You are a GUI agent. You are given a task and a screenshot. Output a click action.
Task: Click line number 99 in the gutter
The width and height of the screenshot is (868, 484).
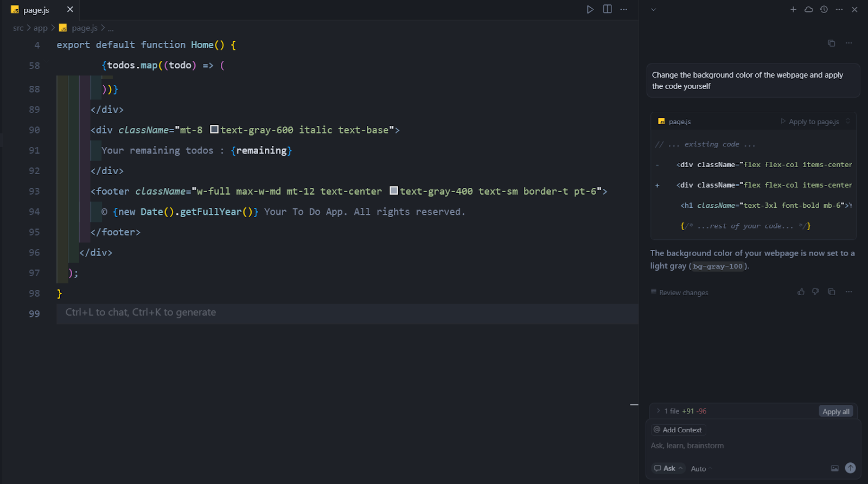pyautogui.click(x=34, y=314)
